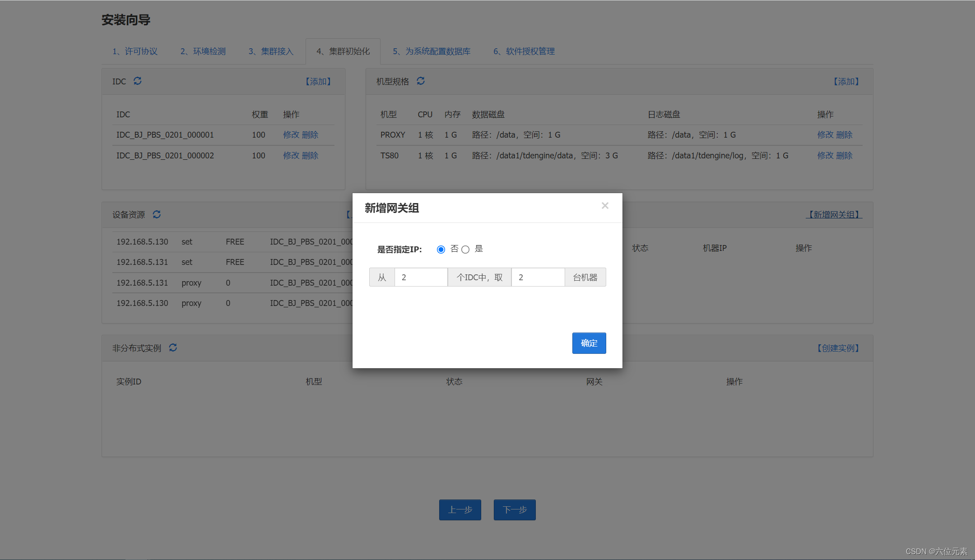Screen dimensions: 975x560
Task: Click 添加 link in IDC panel
Action: pos(318,82)
